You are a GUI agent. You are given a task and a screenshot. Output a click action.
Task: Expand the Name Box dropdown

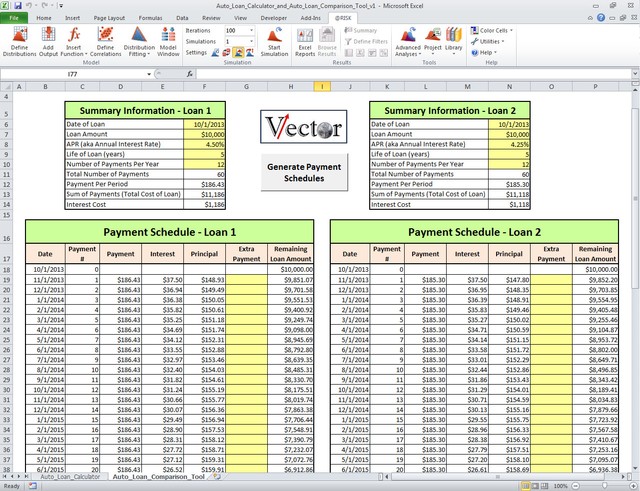[x=149, y=74]
